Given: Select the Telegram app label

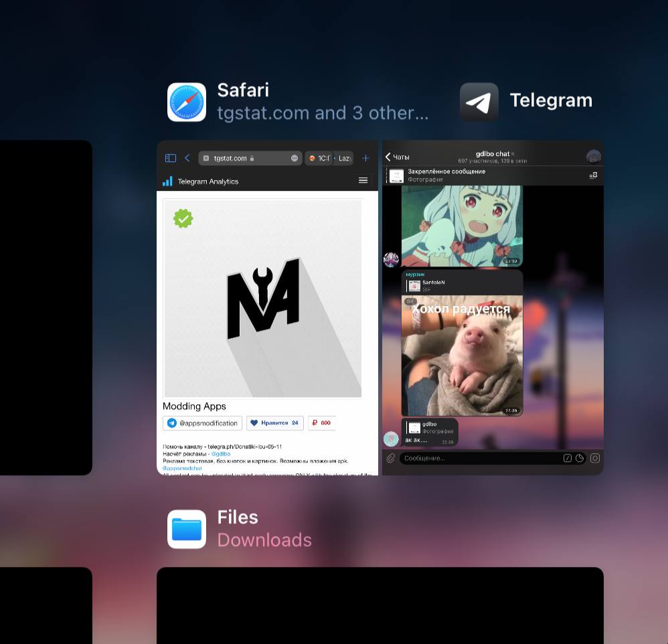Looking at the screenshot, I should [552, 100].
